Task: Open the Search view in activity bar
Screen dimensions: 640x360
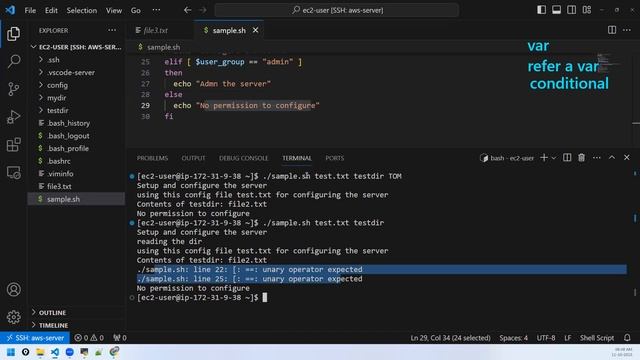Action: coord(13,61)
